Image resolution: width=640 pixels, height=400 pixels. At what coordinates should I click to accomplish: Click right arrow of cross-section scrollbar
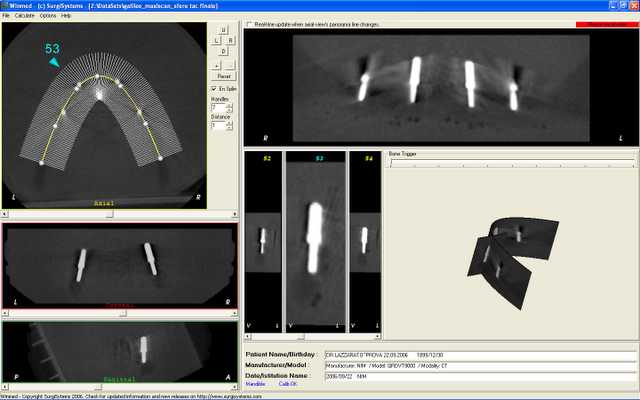pos(378,337)
